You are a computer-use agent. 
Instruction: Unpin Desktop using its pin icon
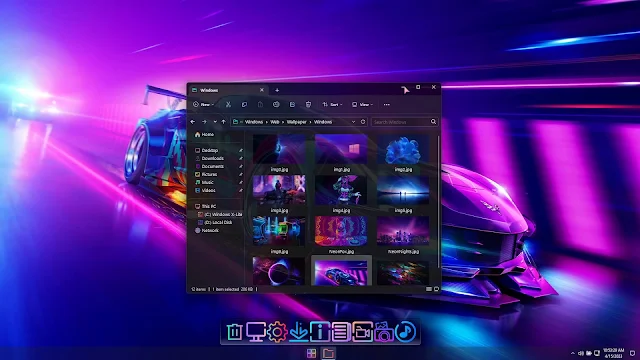point(241,151)
